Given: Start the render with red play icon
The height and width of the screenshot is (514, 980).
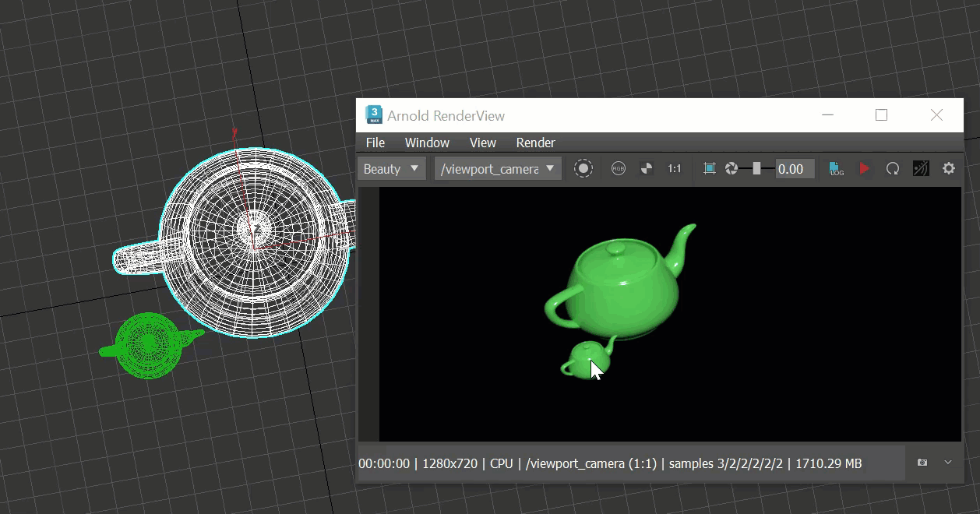Looking at the screenshot, I should [865, 168].
